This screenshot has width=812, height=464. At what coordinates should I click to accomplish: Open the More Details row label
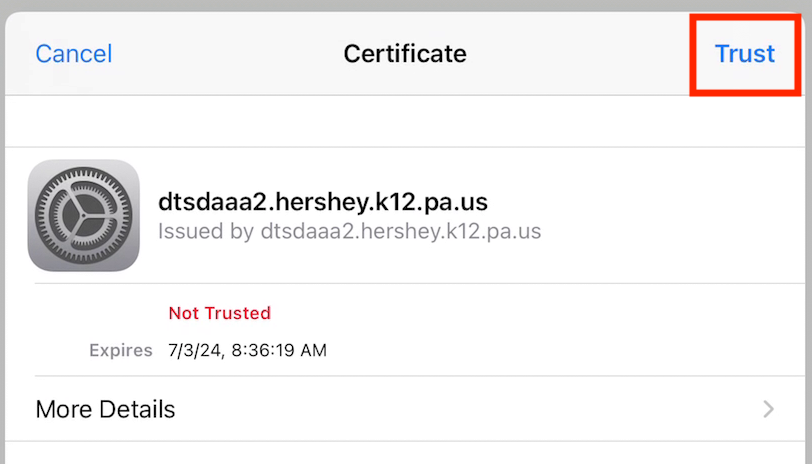[x=105, y=409]
